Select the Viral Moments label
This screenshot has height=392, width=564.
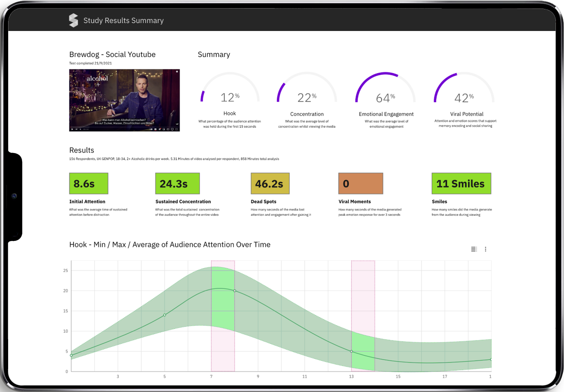pos(355,202)
